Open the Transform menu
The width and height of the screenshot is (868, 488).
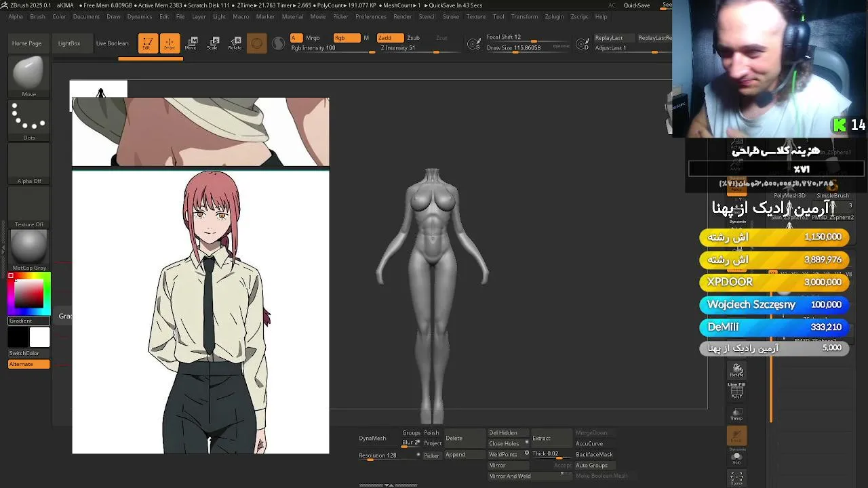tap(524, 17)
